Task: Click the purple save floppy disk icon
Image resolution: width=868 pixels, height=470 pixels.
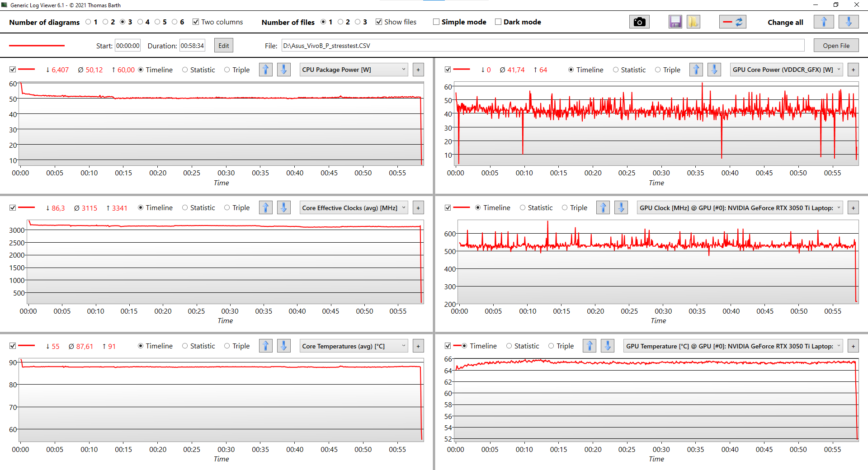Action: tap(675, 22)
